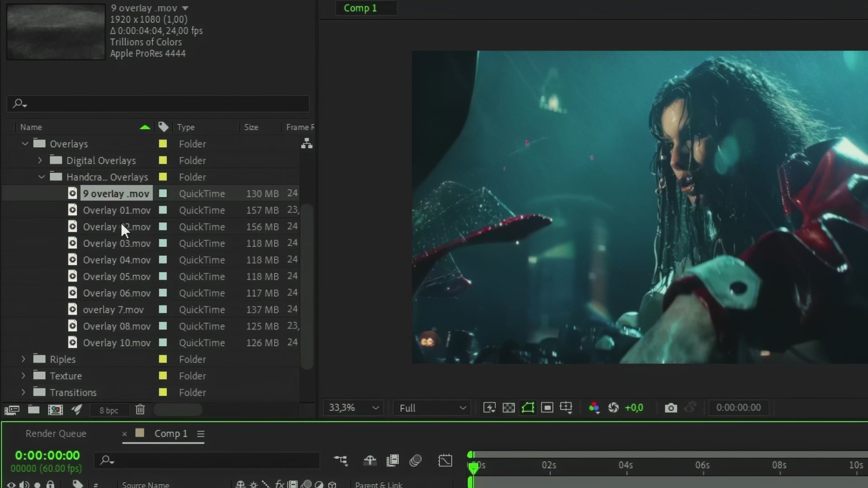Image resolution: width=868 pixels, height=488 pixels.
Task: Click the Digital Overlays folder icon
Action: tap(56, 160)
